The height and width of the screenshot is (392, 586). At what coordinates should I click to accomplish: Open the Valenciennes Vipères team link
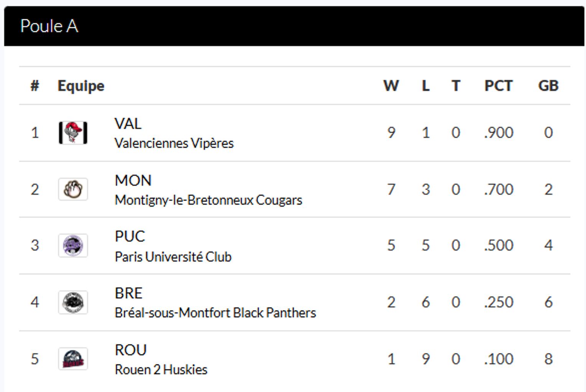coord(174,143)
